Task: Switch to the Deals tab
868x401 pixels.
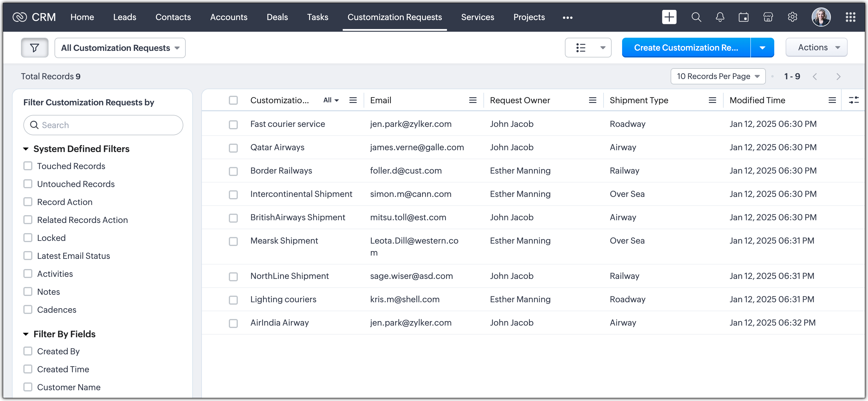Action: pyautogui.click(x=277, y=17)
